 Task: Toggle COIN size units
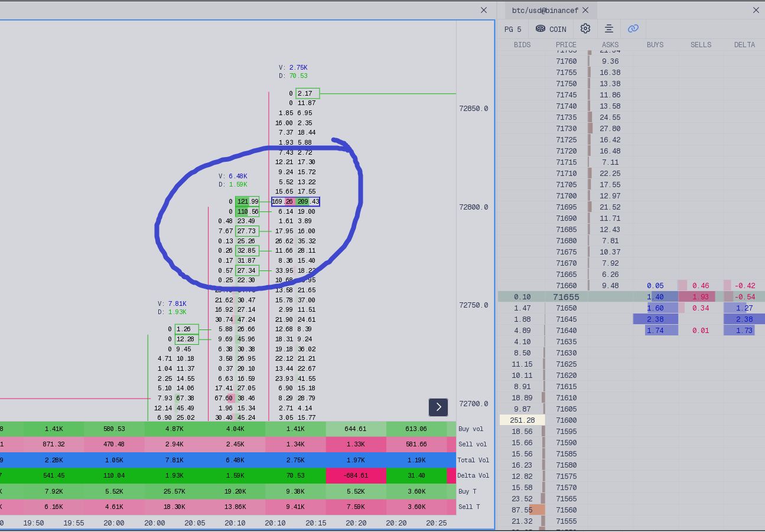point(551,29)
